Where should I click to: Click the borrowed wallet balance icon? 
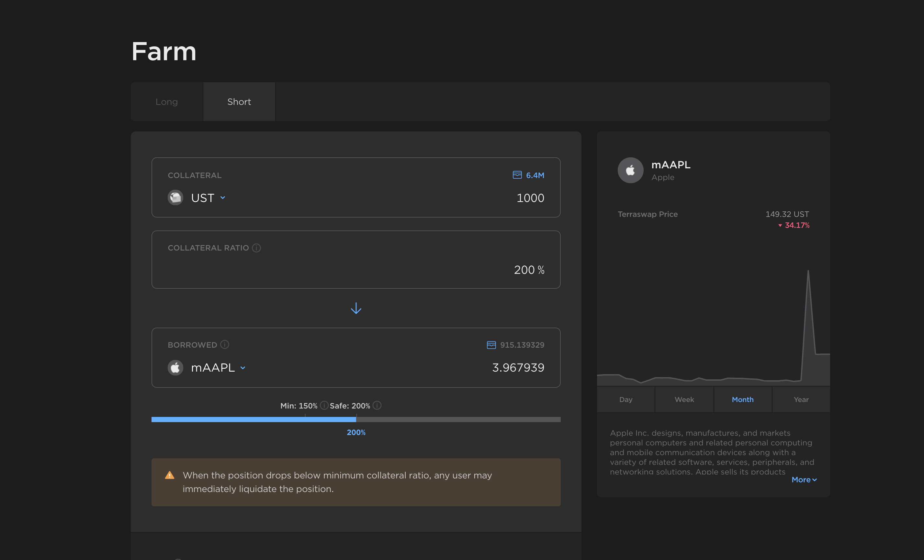point(491,345)
